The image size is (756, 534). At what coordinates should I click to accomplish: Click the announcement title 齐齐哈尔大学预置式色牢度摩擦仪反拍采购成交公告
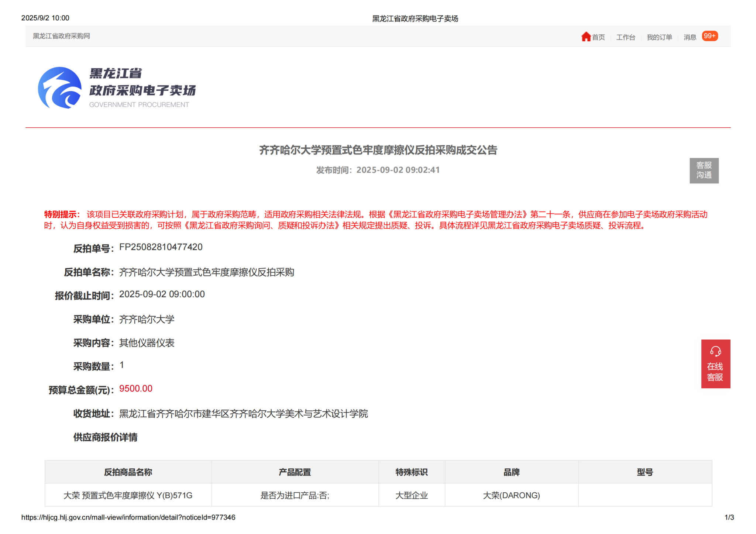pyautogui.click(x=378, y=150)
